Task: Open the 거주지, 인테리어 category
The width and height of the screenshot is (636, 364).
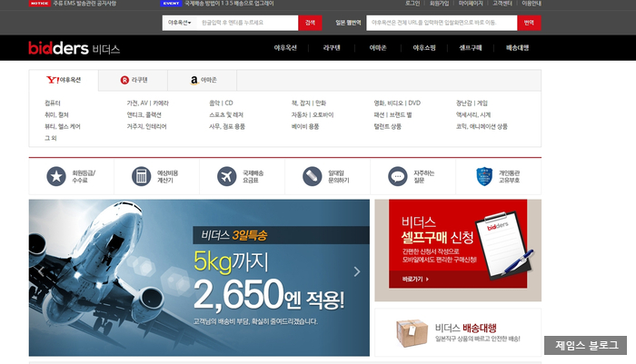Action: pos(146,127)
